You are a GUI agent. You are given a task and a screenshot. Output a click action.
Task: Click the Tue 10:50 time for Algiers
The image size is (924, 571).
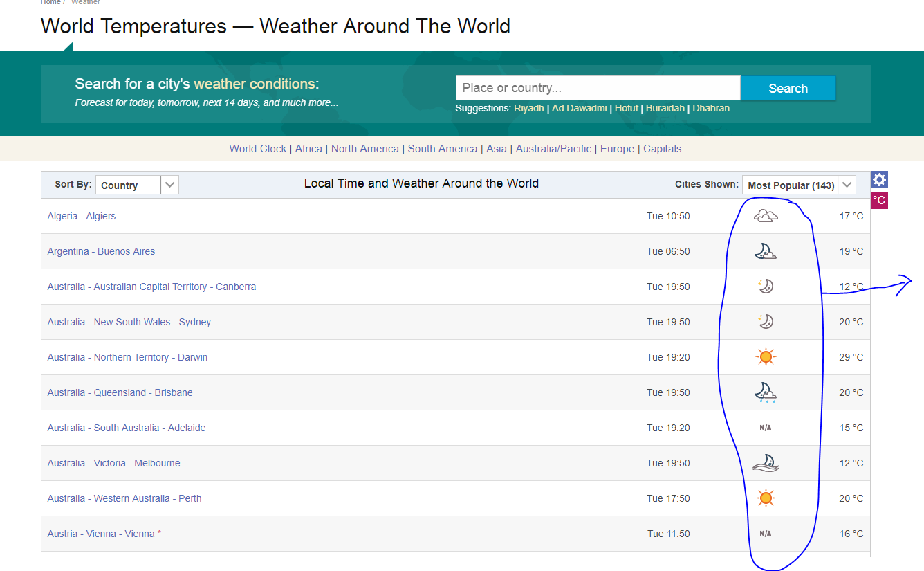click(x=668, y=216)
